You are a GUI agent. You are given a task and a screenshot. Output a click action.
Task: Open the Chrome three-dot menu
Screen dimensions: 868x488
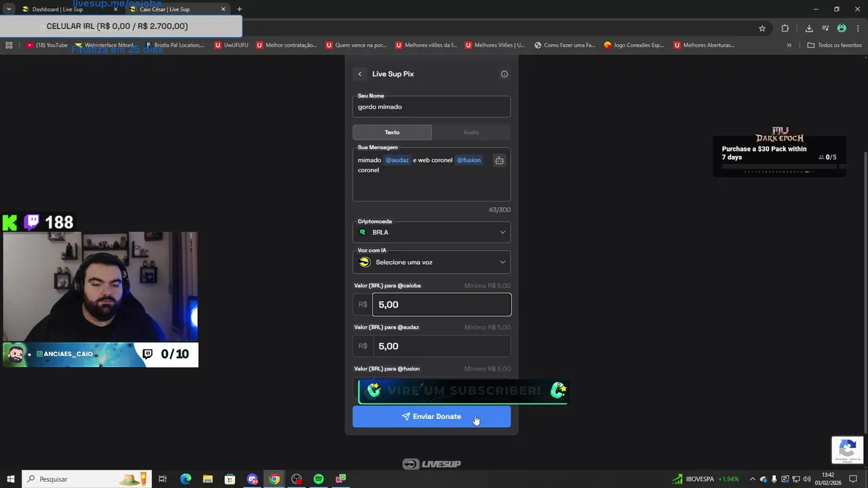click(x=858, y=28)
